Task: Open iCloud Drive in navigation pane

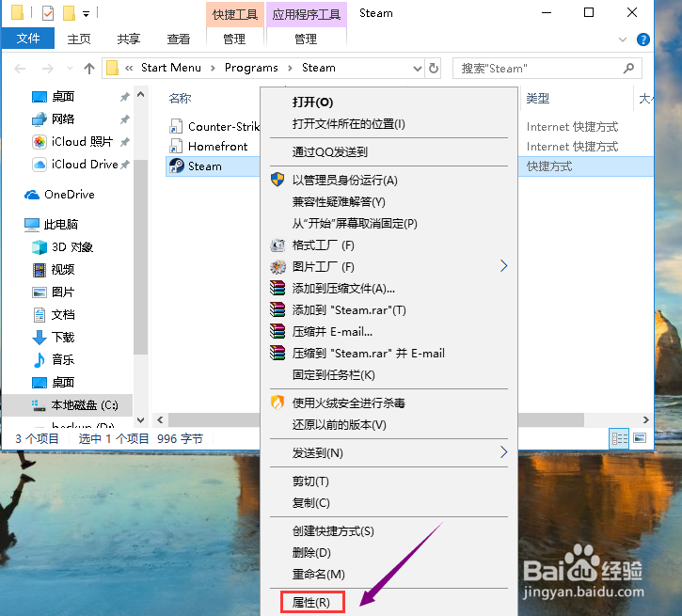Action: (75, 164)
